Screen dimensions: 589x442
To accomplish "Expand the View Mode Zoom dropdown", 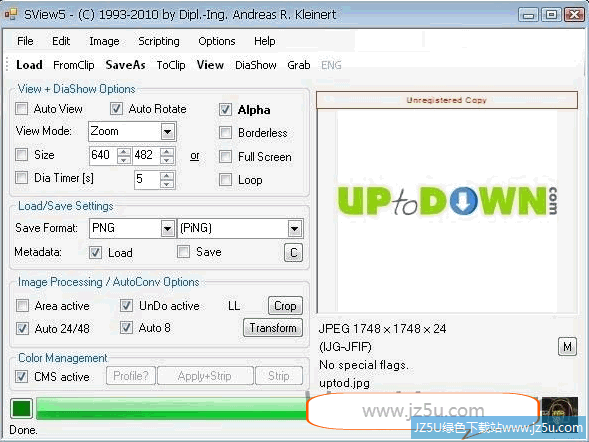I will click(168, 131).
